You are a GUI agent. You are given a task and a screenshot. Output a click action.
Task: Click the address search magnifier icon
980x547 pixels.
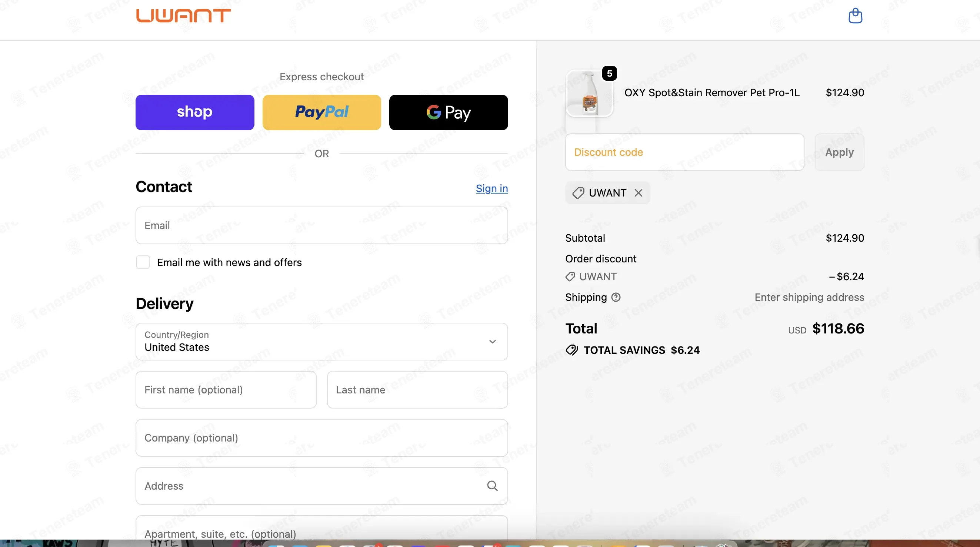pos(492,486)
